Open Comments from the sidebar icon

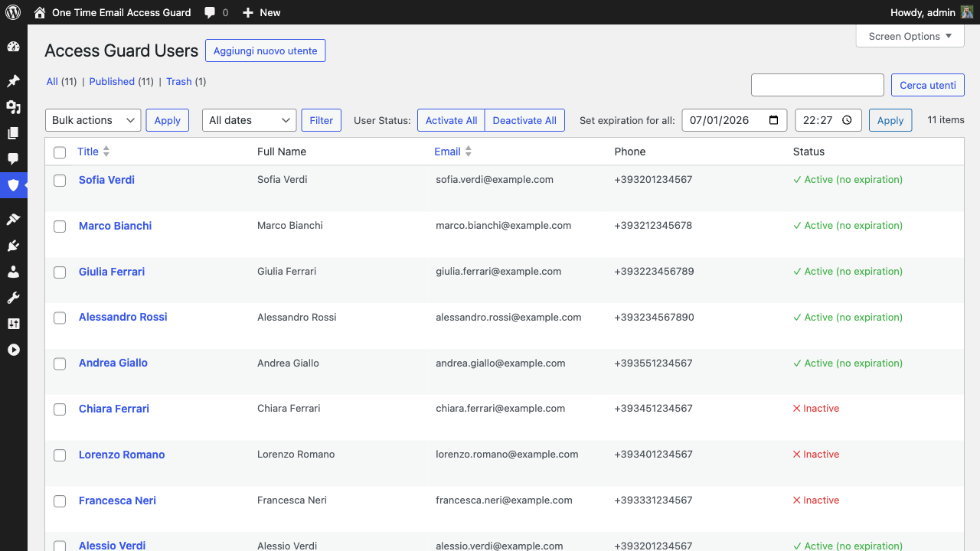[x=14, y=158]
